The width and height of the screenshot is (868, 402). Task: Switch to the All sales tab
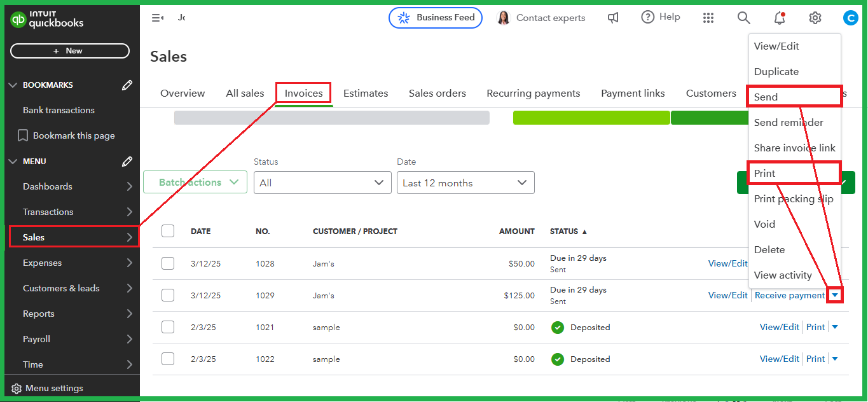pos(245,94)
